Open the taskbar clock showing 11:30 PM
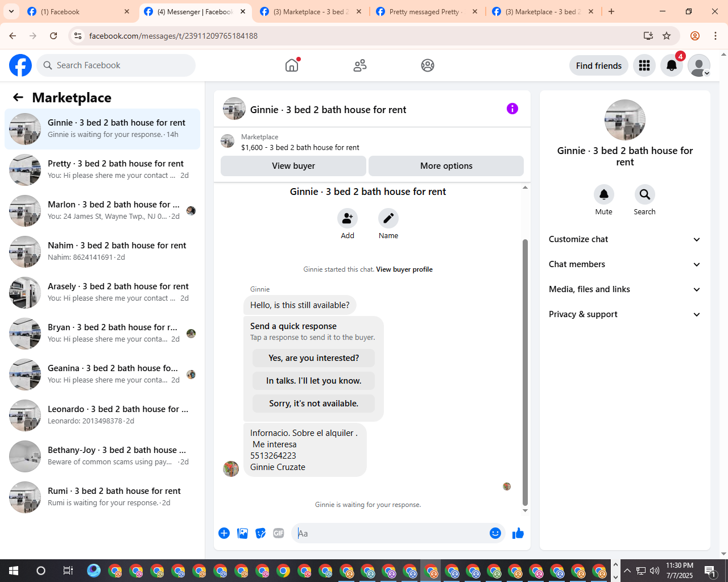 click(x=680, y=571)
